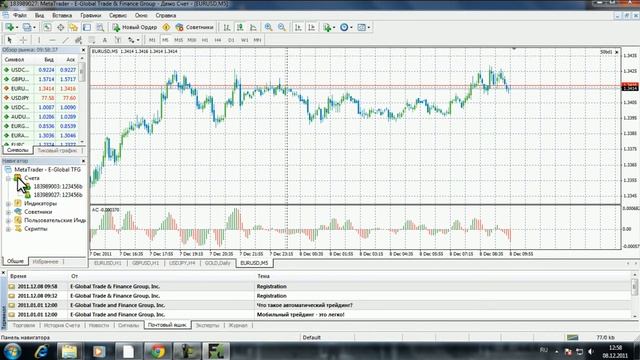Screen dimensions: 640x360
Task: Open the Файл menu
Action: tap(20, 16)
